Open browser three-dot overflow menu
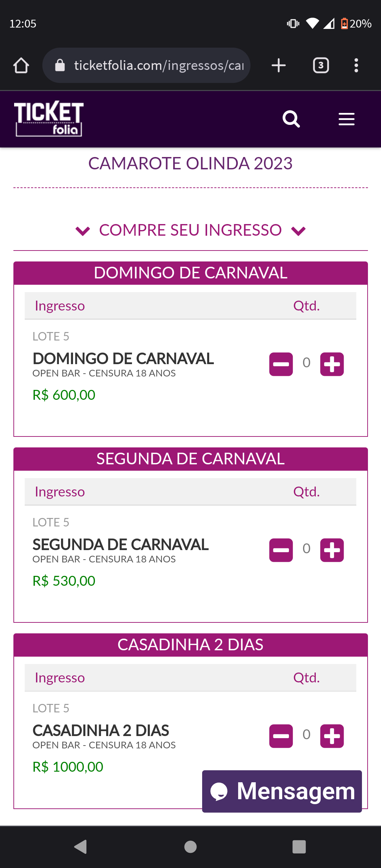Viewport: 381px width, 868px height. click(356, 65)
